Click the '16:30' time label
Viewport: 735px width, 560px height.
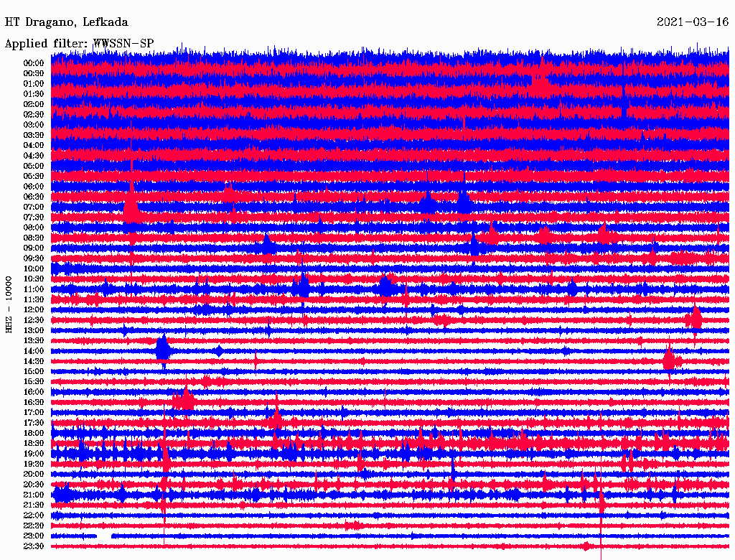(x=34, y=403)
